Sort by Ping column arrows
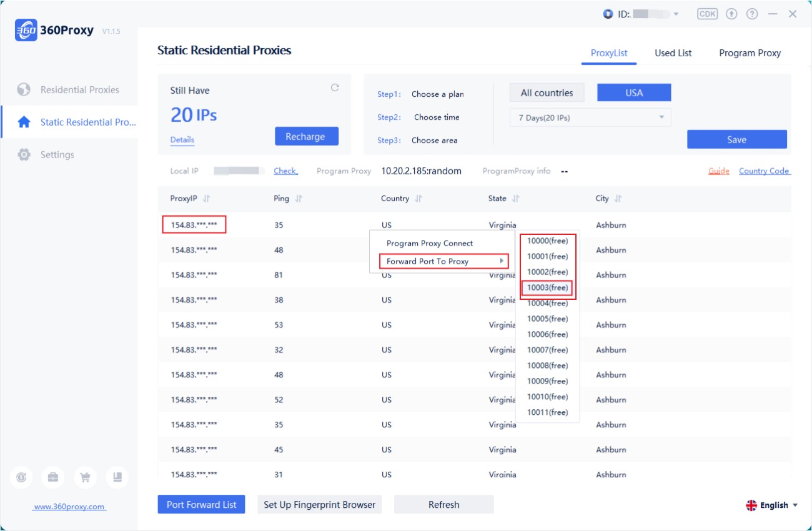This screenshot has width=812, height=531. 299,199
